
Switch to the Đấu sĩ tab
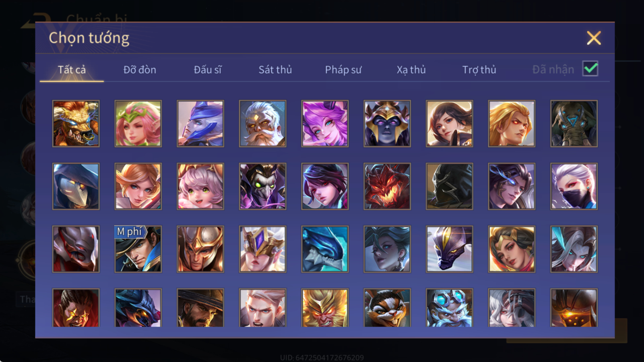[x=208, y=70]
